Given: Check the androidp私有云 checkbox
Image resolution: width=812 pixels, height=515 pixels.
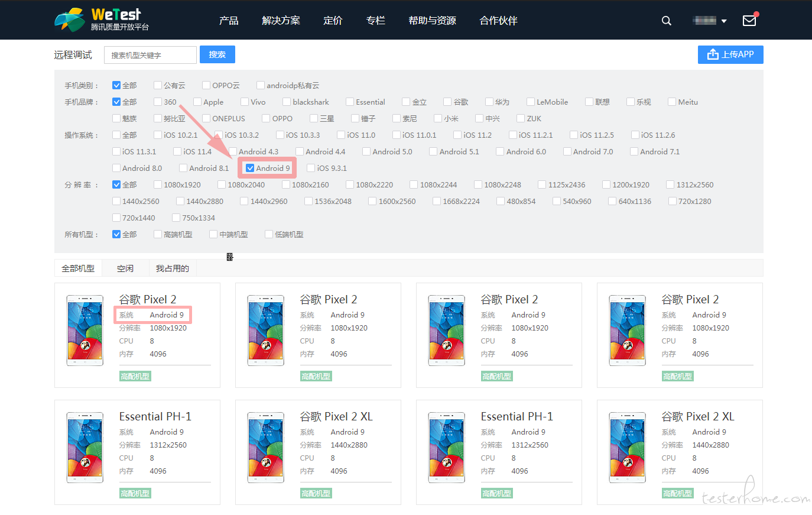Looking at the screenshot, I should click(261, 85).
